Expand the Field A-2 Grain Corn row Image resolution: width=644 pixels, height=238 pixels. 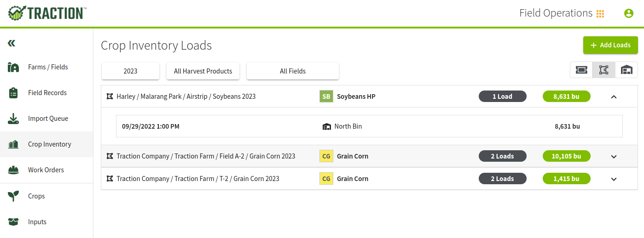click(614, 156)
